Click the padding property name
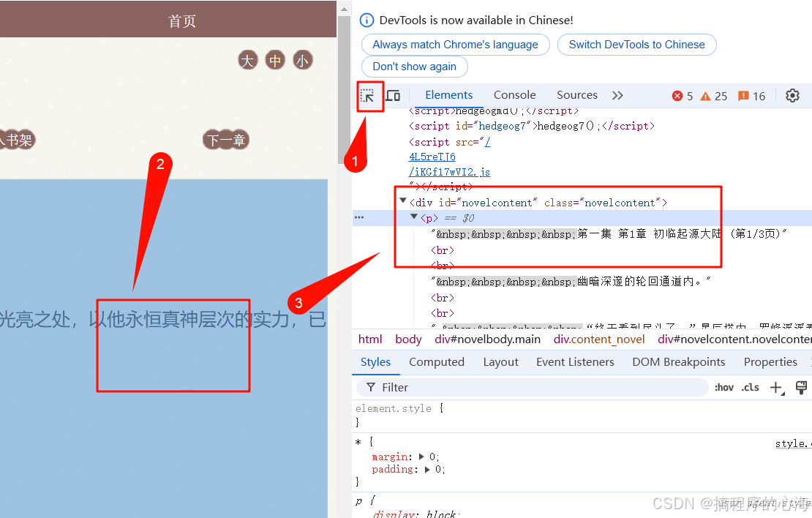The height and width of the screenshot is (518, 812). point(393,469)
